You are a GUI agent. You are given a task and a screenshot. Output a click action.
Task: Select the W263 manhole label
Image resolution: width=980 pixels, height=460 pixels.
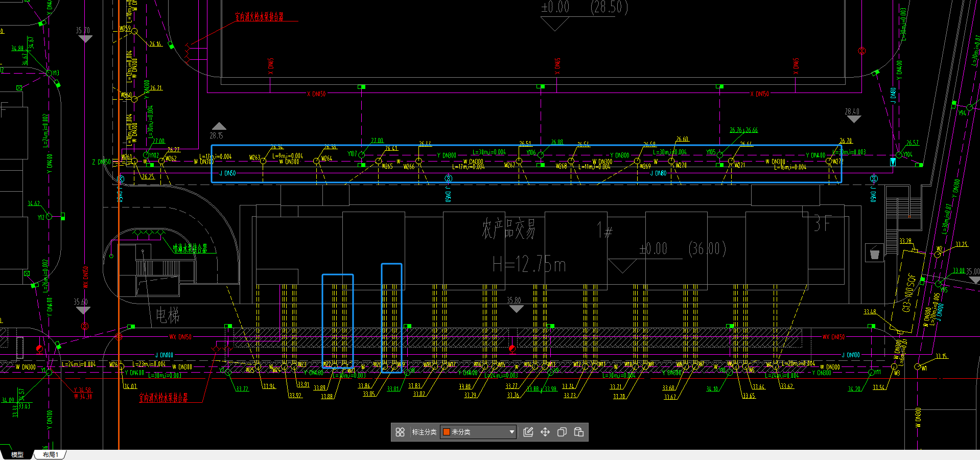[254, 157]
